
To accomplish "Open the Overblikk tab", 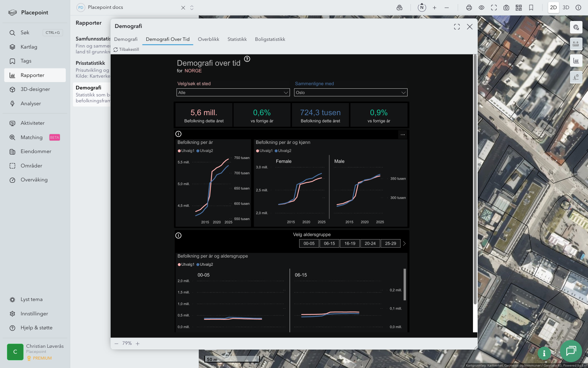I will click(208, 39).
